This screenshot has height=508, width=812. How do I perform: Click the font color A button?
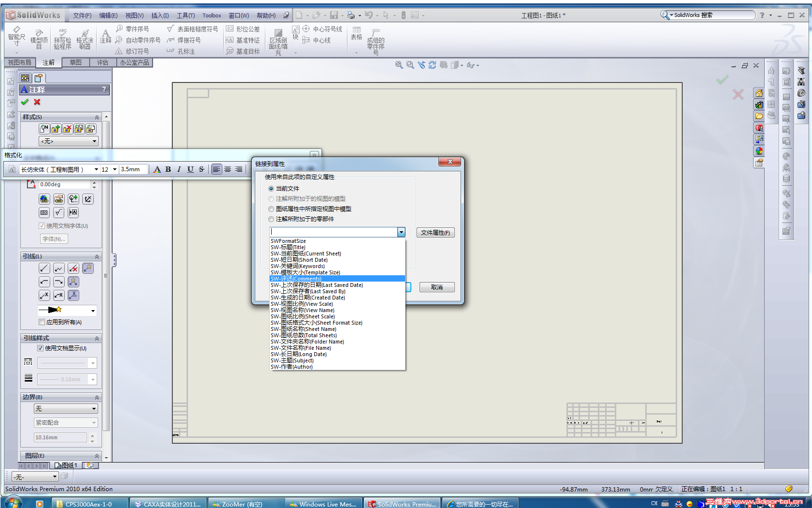point(157,169)
